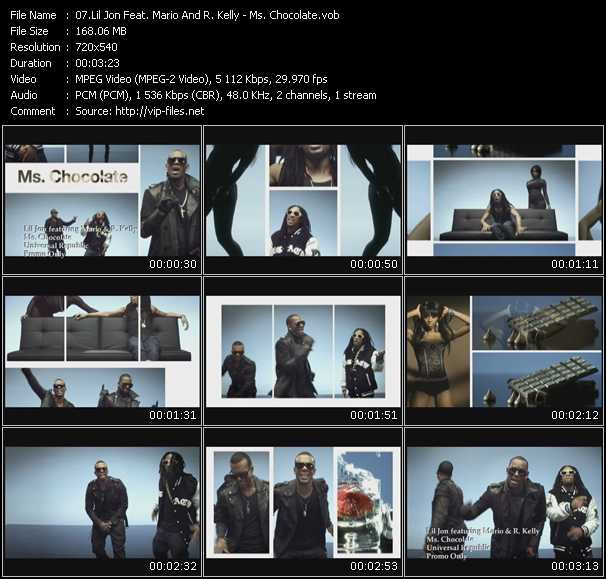Click the timestamp 00:02:12
Screen dimensions: 606x579
point(575,415)
